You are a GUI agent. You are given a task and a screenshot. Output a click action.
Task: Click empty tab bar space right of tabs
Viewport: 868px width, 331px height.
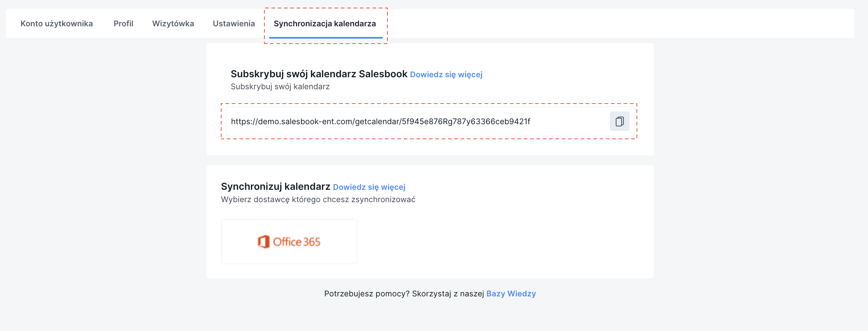point(607,24)
